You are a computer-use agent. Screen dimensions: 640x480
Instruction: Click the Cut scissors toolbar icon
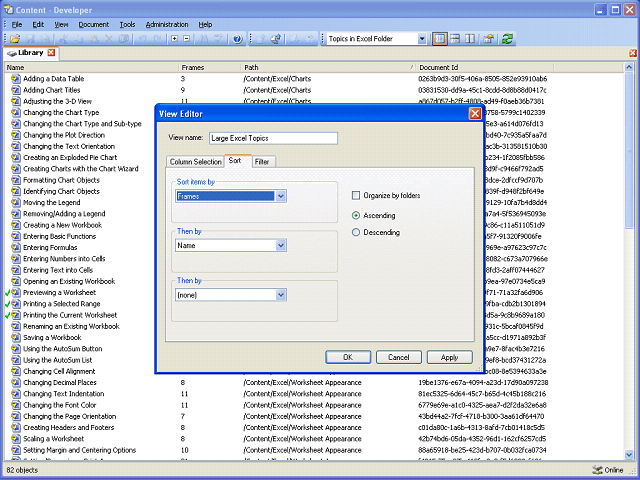(62, 39)
